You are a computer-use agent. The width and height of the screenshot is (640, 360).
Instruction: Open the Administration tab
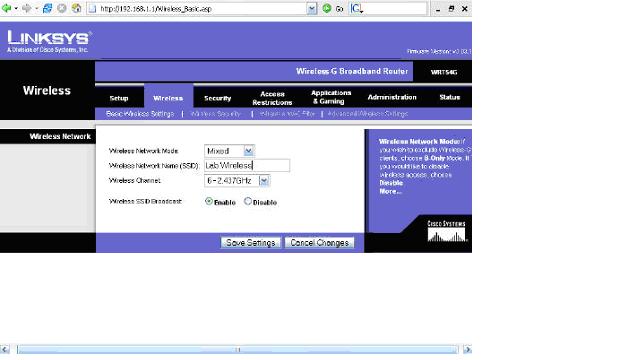(x=392, y=97)
